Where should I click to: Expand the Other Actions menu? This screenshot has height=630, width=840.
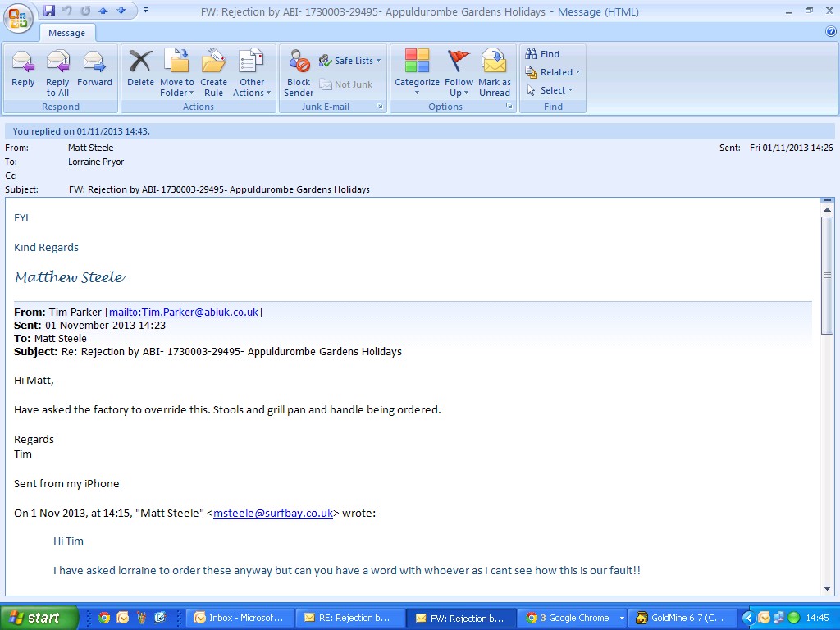(x=252, y=72)
